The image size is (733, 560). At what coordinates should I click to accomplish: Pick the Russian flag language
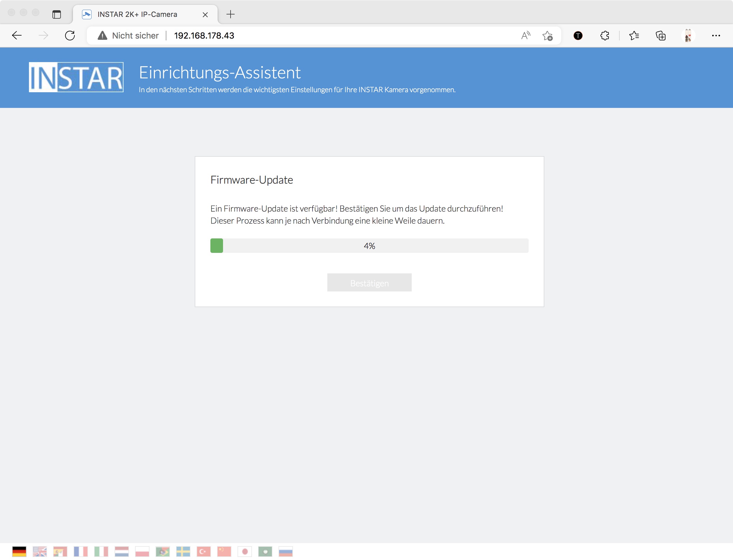[x=286, y=551]
